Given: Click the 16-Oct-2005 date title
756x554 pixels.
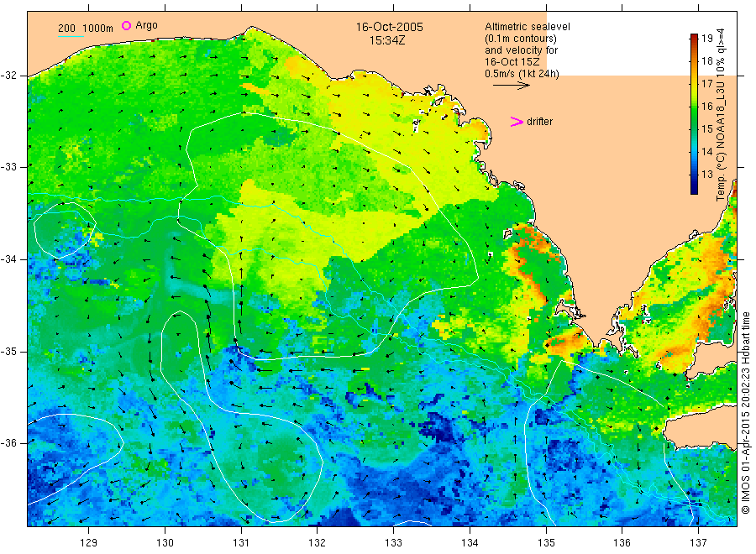Looking at the screenshot, I should coord(389,27).
